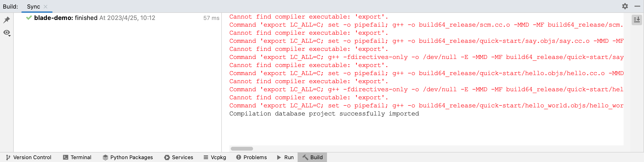Viewport: 644px width, 162px height.
Task: Open the Version Control tool window
Action: 28,157
